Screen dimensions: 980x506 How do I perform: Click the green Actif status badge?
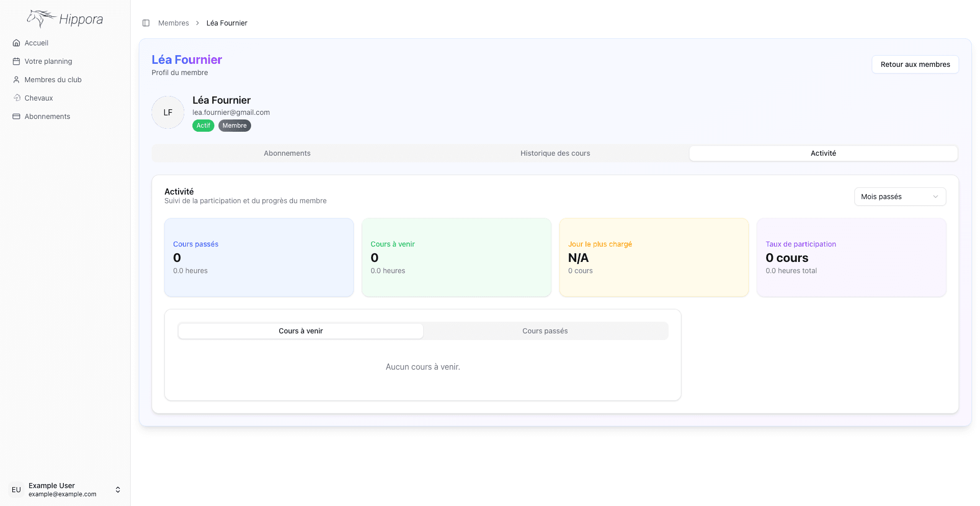coord(203,126)
